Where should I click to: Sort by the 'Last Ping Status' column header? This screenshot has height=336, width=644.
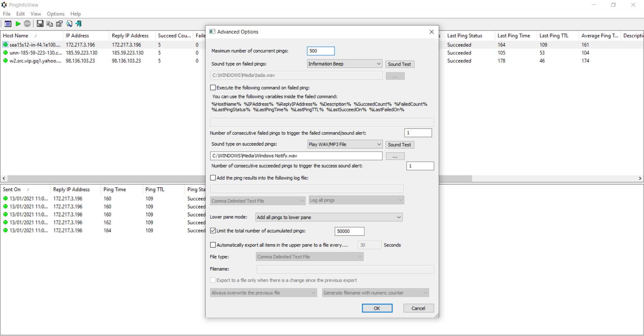point(470,36)
